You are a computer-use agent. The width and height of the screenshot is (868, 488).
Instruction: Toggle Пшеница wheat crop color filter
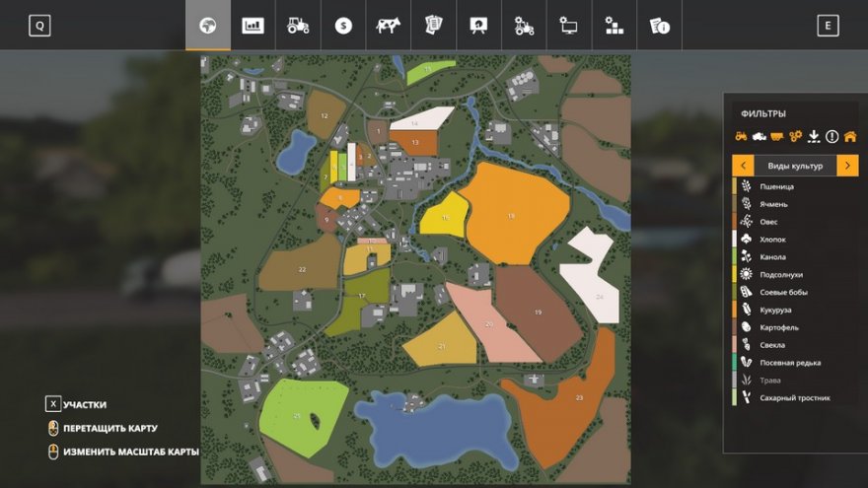tap(778, 186)
